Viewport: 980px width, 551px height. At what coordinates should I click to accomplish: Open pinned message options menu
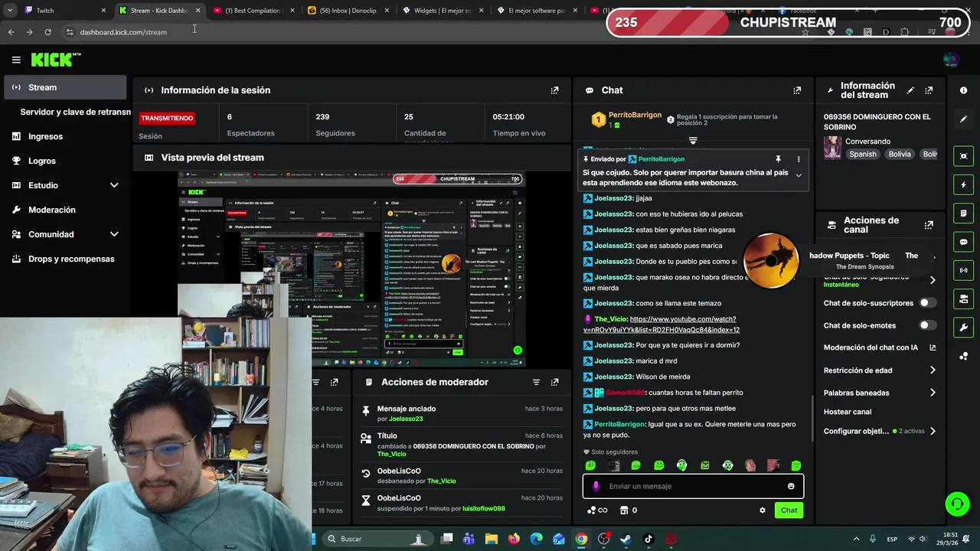[799, 159]
